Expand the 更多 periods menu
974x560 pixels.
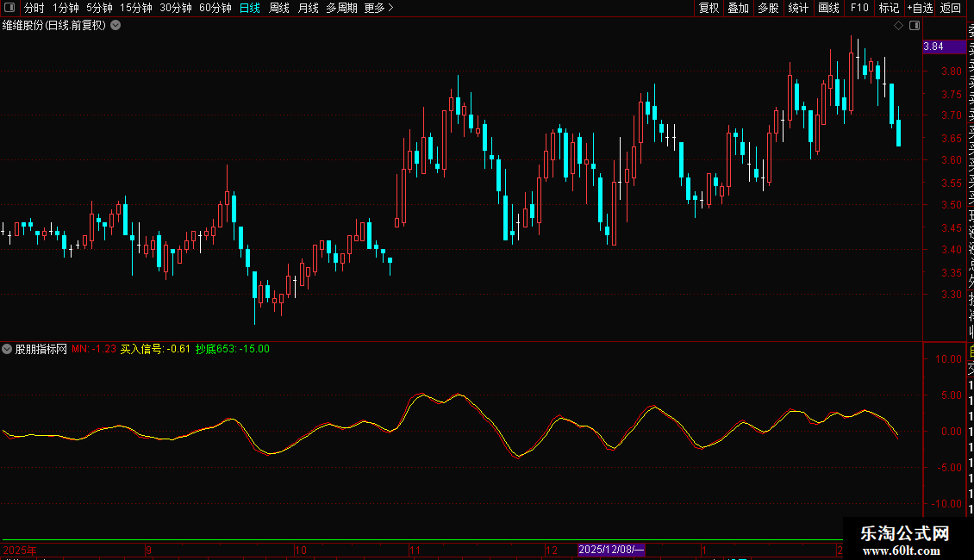pyautogui.click(x=379, y=8)
